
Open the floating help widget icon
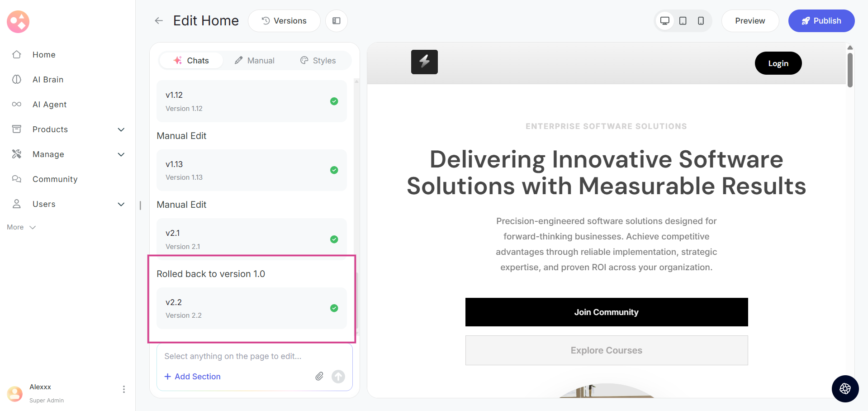(x=845, y=388)
